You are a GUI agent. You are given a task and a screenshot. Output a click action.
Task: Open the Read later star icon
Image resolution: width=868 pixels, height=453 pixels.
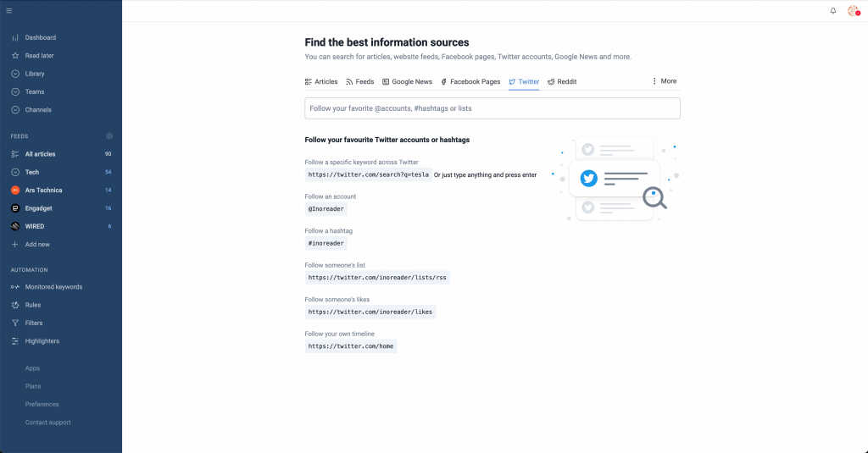(15, 56)
